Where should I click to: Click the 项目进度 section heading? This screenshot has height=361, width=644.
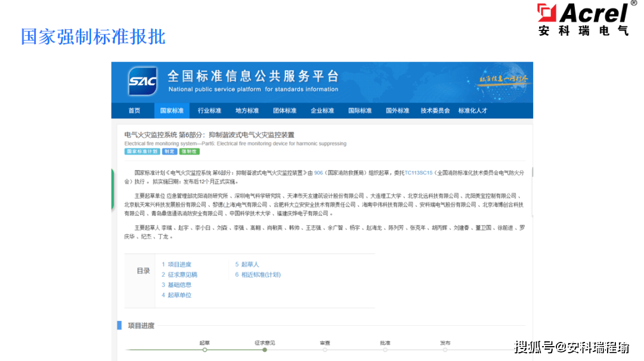(141, 326)
